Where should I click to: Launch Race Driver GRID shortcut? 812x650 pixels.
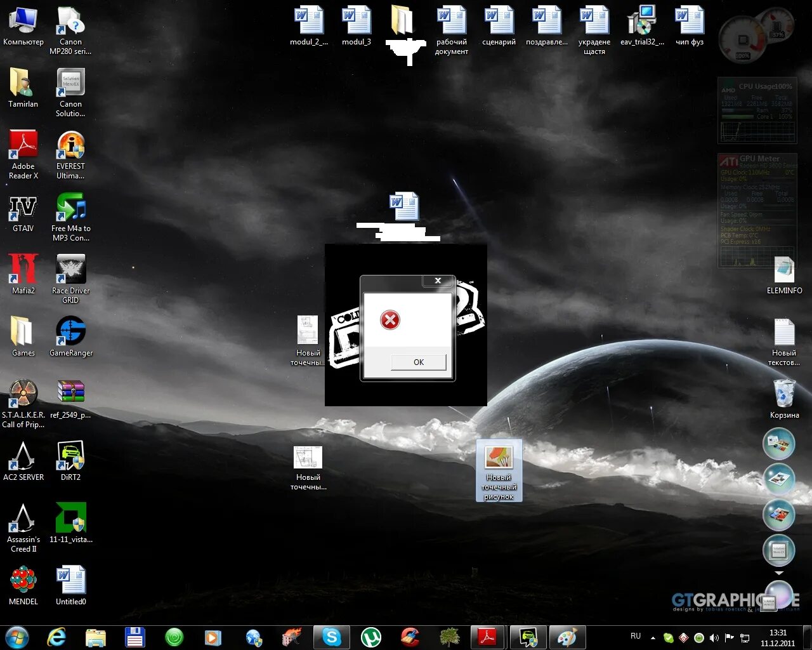pos(70,279)
